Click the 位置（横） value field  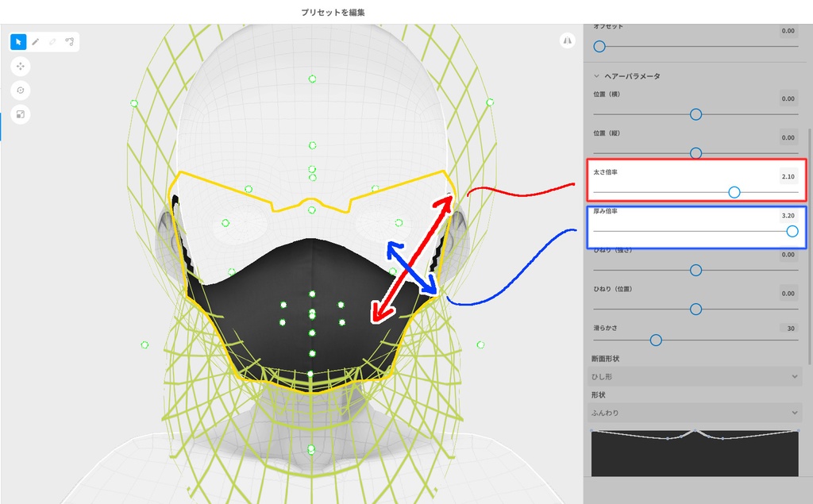coord(788,98)
